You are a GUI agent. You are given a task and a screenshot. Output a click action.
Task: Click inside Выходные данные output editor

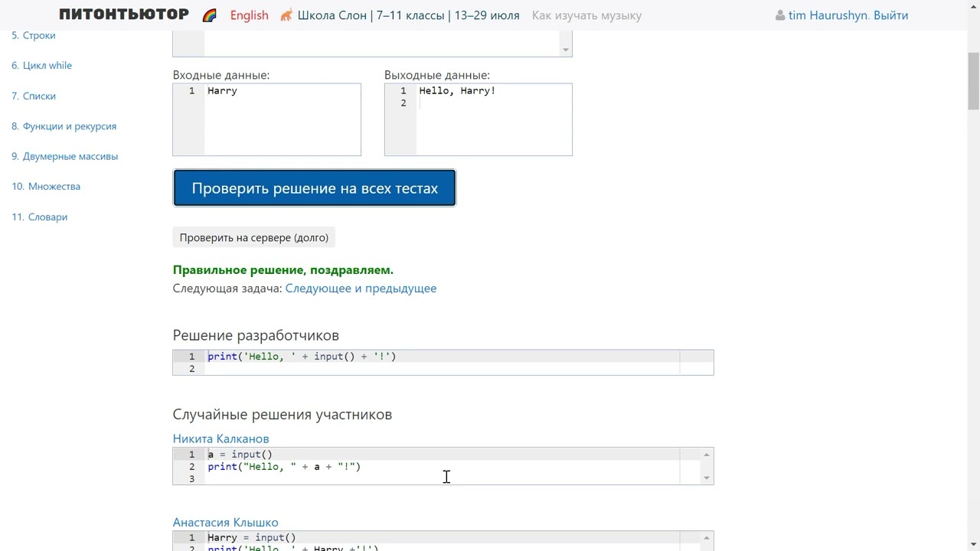pyautogui.click(x=479, y=119)
